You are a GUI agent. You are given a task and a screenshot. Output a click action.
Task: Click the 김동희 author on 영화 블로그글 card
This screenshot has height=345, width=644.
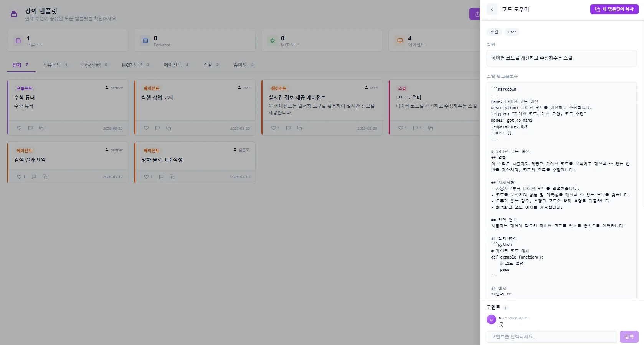pos(241,150)
